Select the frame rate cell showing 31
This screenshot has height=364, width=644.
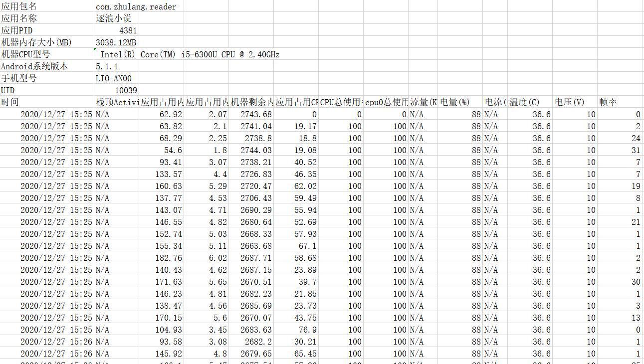point(621,150)
